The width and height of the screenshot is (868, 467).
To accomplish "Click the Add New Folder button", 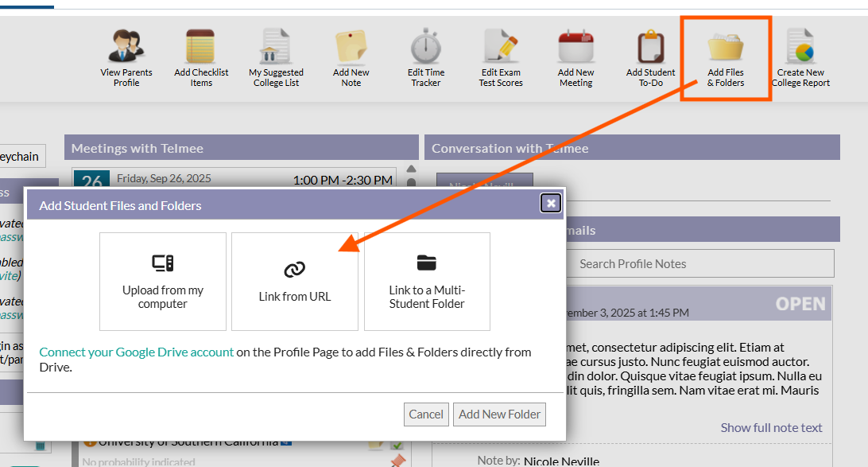I will (499, 414).
